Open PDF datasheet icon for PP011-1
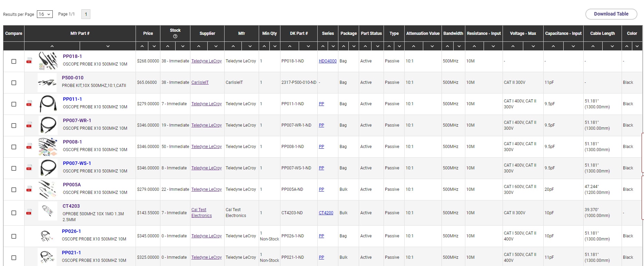The width and height of the screenshot is (644, 266). click(x=29, y=104)
